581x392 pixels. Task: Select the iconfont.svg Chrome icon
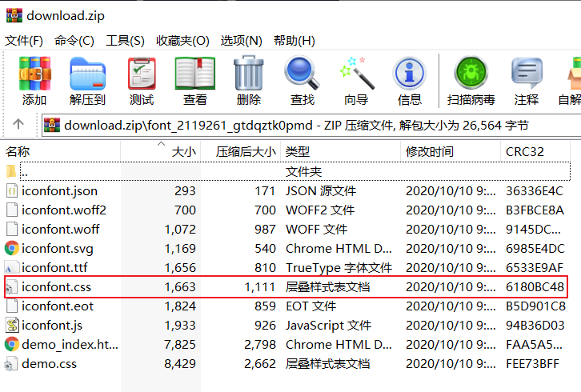(x=12, y=248)
